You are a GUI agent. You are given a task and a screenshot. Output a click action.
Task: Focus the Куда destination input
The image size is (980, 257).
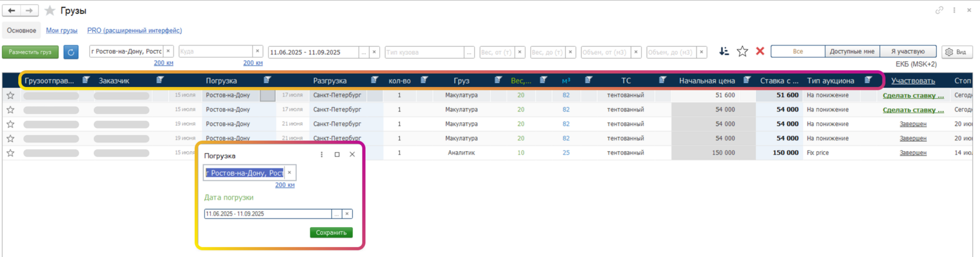(x=216, y=51)
